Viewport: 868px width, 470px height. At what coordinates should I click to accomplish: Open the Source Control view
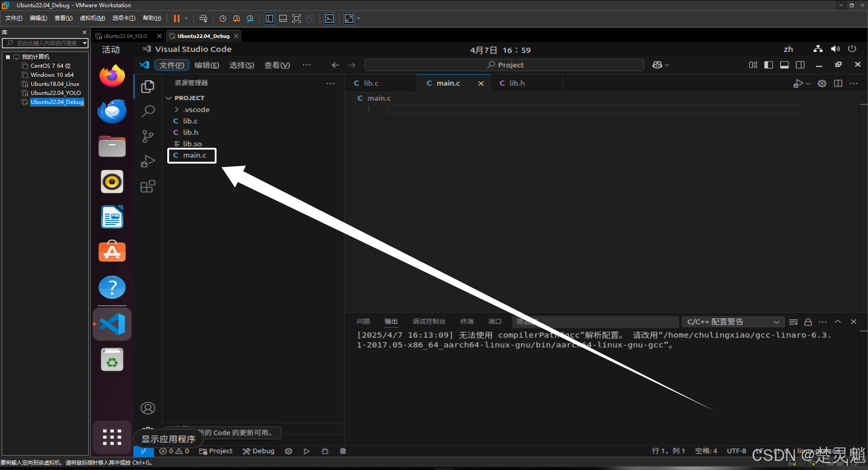tap(147, 136)
